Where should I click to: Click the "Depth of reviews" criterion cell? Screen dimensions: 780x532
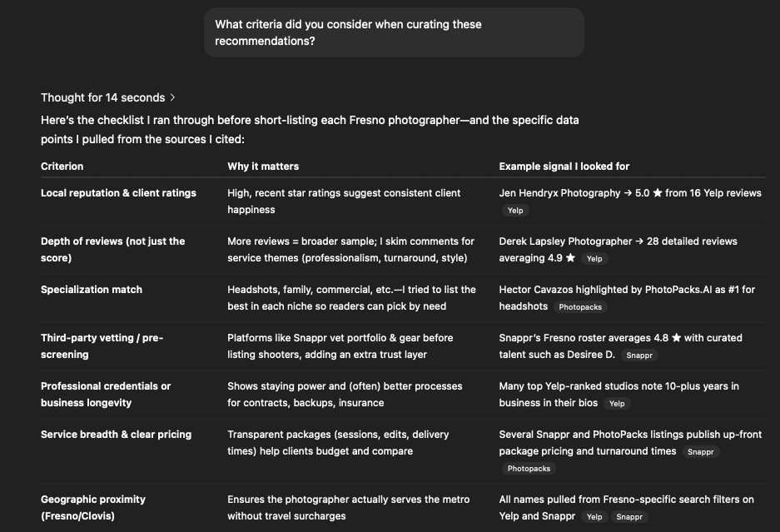coord(112,250)
